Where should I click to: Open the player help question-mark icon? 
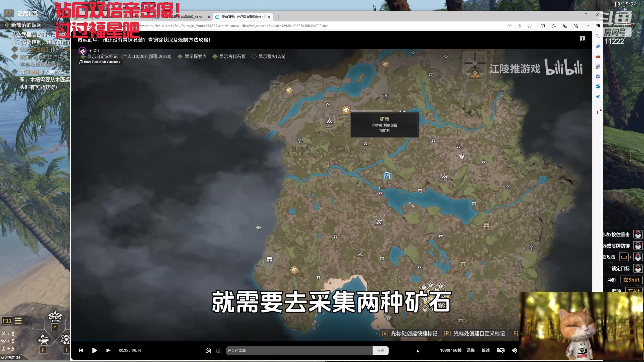tap(582, 39)
